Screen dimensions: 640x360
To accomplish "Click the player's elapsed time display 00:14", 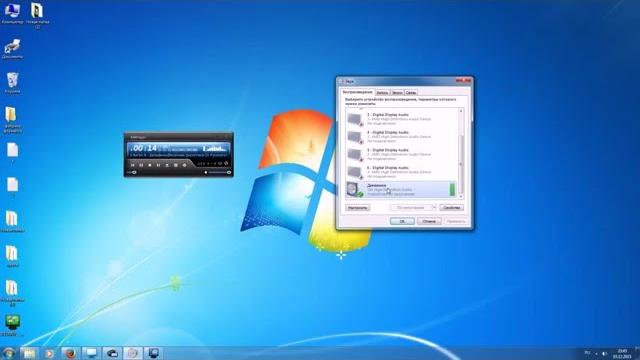I will 144,148.
